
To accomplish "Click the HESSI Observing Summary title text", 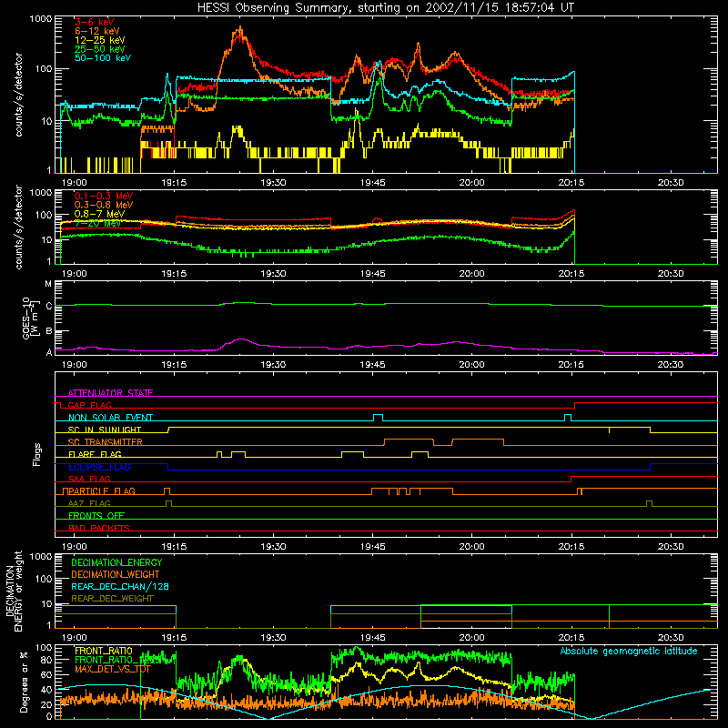I will coord(385,7).
